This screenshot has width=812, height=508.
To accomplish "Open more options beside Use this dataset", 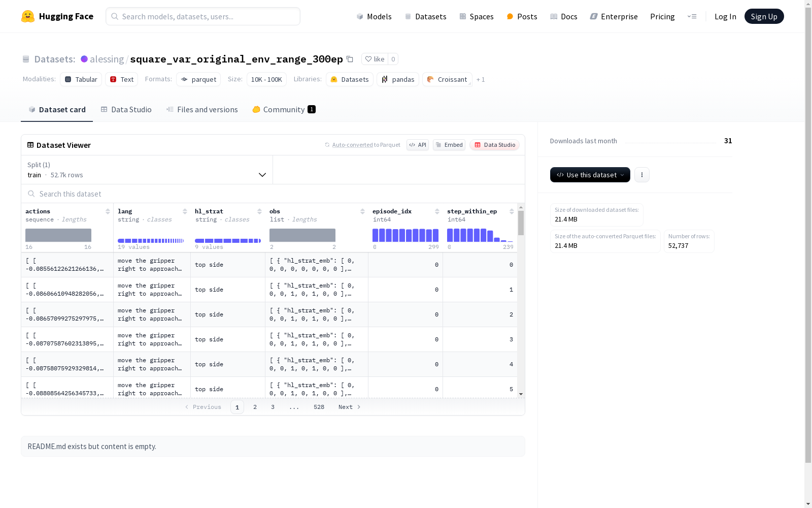I will click(642, 175).
